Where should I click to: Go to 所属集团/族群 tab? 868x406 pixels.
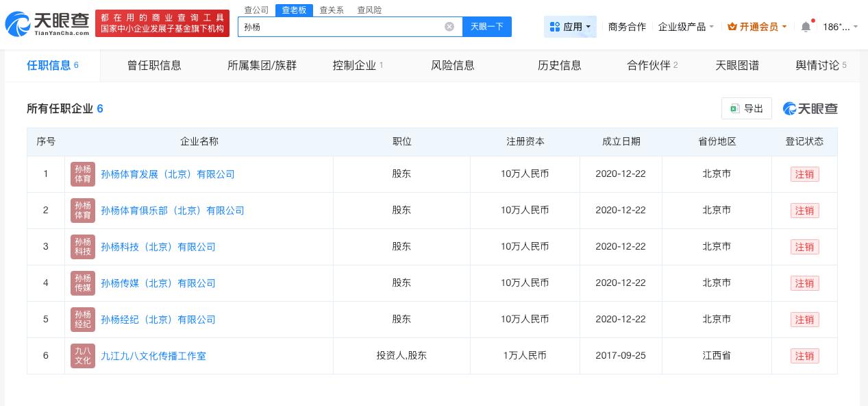coord(262,66)
